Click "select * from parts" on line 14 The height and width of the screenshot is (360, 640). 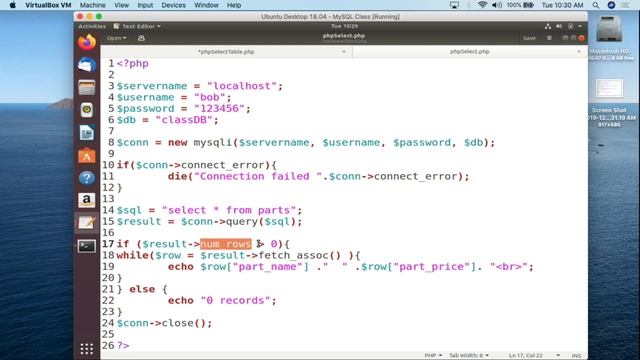coord(229,210)
